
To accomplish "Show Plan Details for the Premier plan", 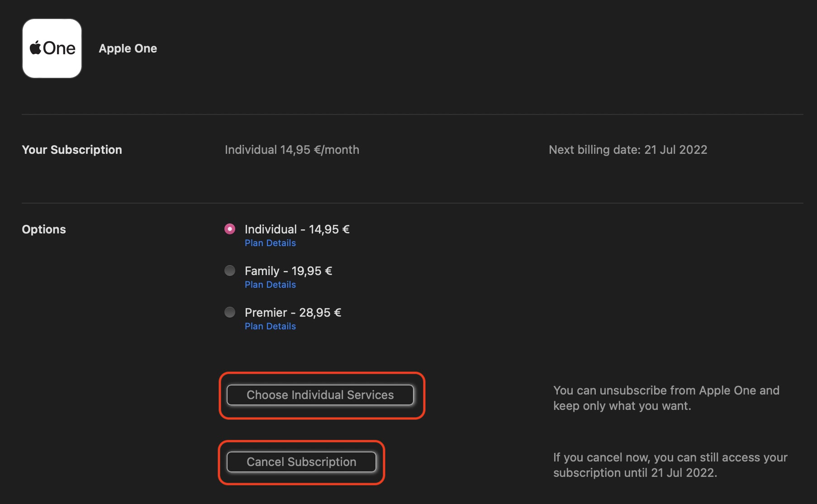I will (270, 326).
